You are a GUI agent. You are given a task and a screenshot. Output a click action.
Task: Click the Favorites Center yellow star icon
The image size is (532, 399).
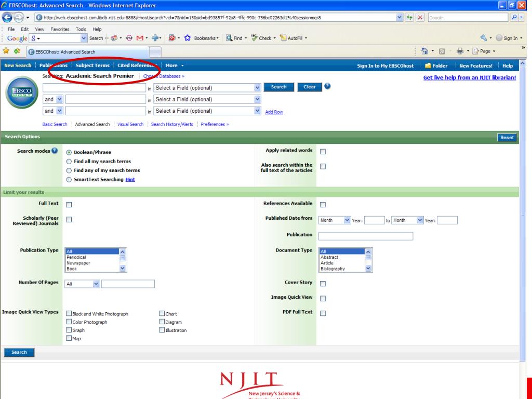[x=6, y=51]
